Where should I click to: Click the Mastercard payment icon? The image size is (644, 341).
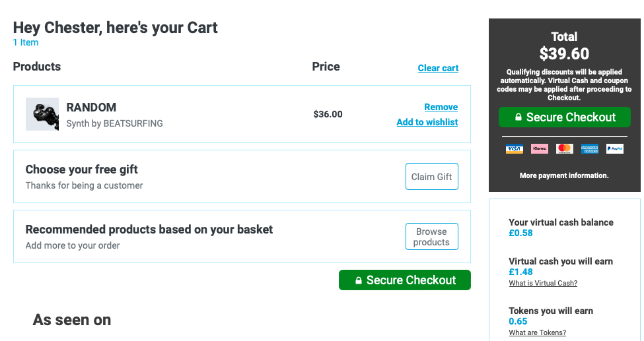click(564, 148)
